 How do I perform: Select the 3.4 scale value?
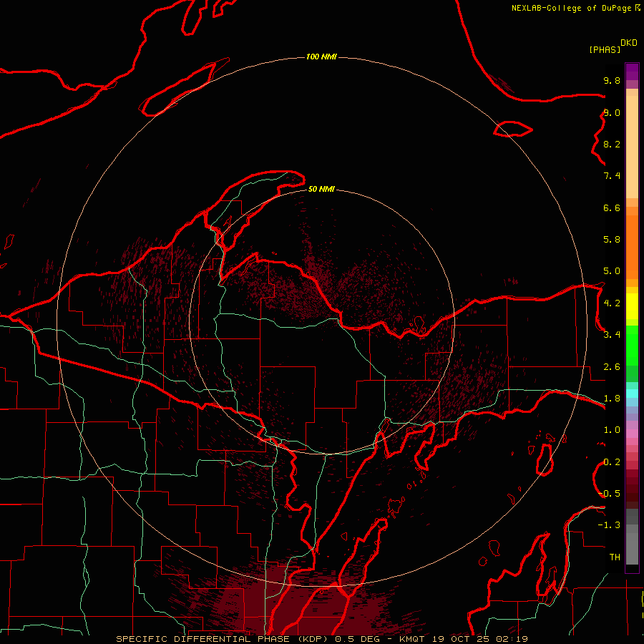[612, 335]
